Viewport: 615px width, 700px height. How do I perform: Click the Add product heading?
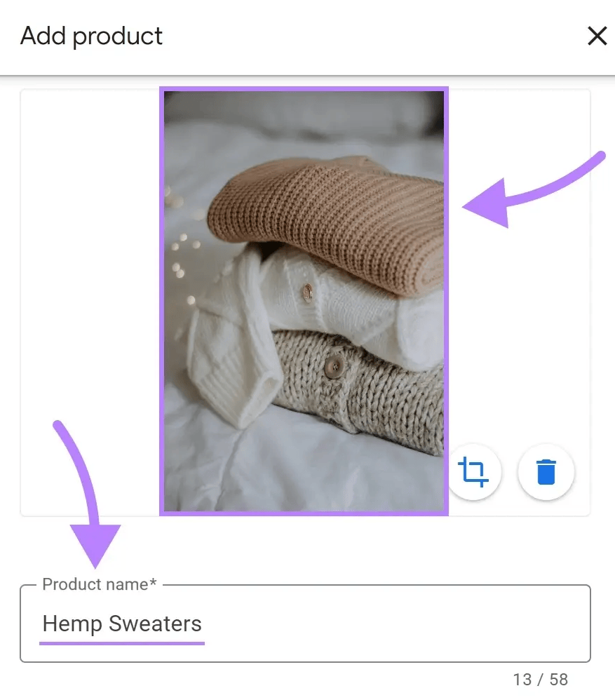click(x=91, y=36)
